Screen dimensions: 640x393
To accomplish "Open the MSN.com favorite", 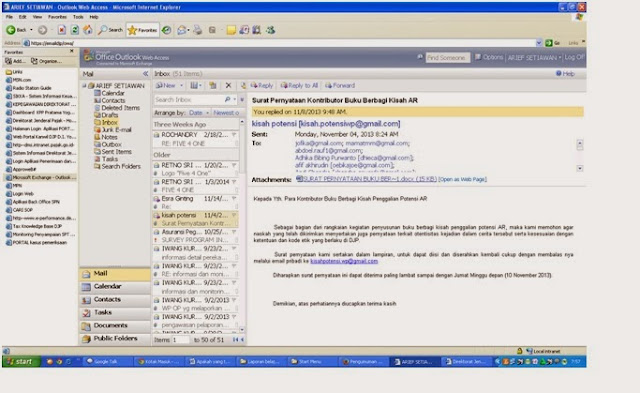I will click(x=18, y=80).
